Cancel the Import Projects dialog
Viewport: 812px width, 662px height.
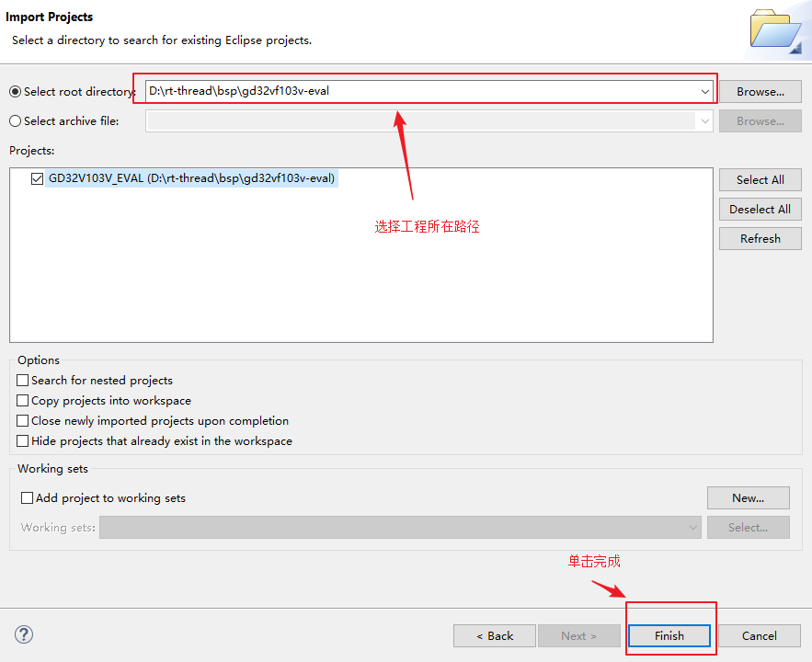[x=759, y=635]
